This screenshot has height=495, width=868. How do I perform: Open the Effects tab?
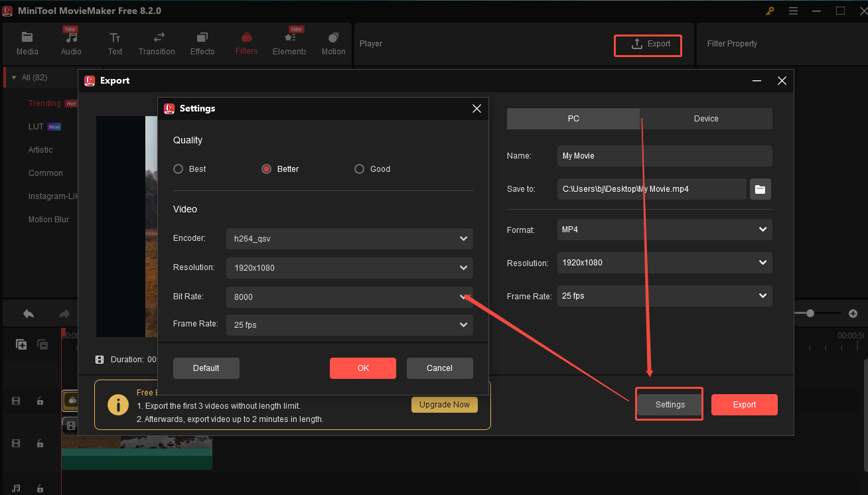click(202, 44)
